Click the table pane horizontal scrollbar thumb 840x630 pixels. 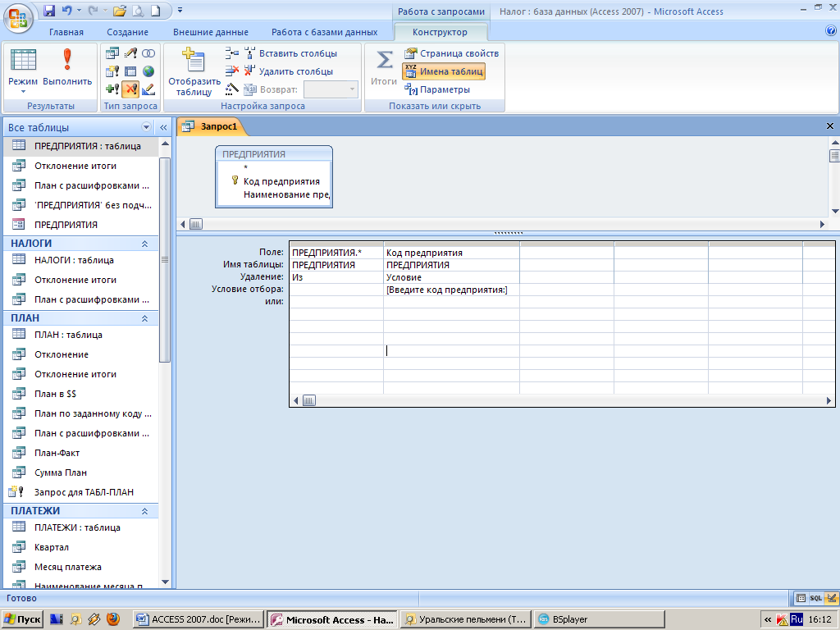(196, 224)
